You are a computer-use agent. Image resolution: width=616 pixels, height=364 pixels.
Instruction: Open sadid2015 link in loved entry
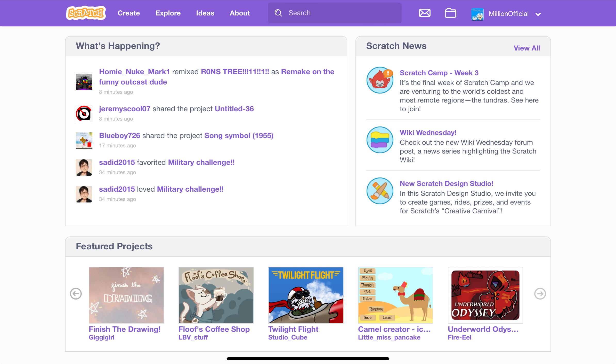(117, 189)
